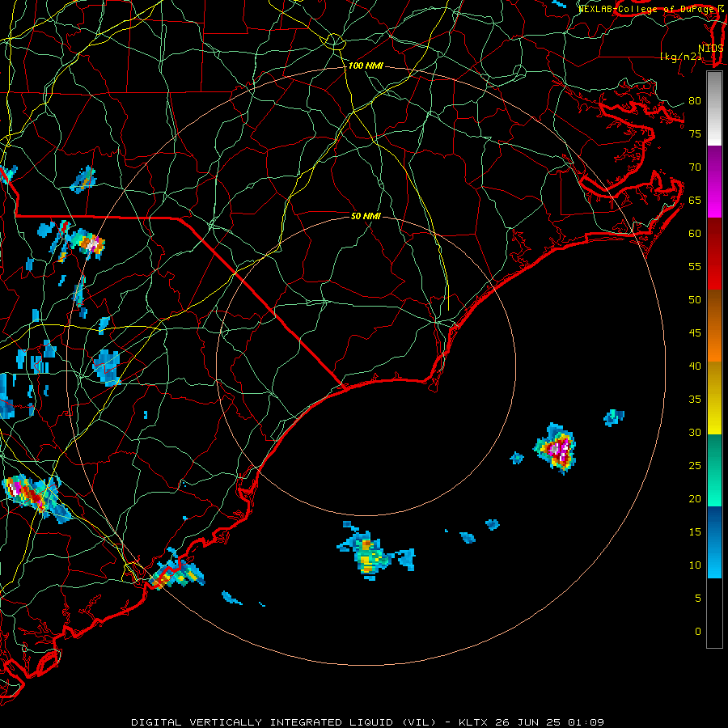The image size is (728, 728).
Task: Click the 15 value on the VIL scale
Action: (x=695, y=531)
